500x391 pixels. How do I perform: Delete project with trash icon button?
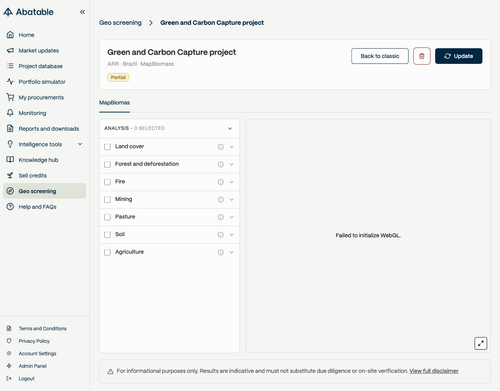422,56
